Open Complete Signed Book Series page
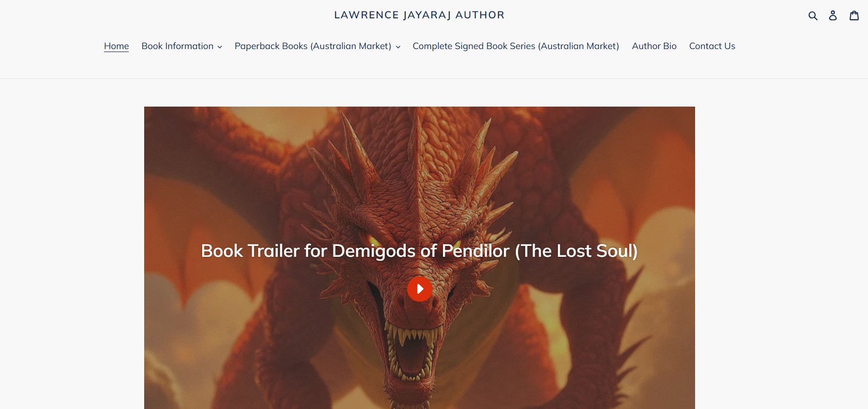The image size is (868, 409). [x=516, y=46]
